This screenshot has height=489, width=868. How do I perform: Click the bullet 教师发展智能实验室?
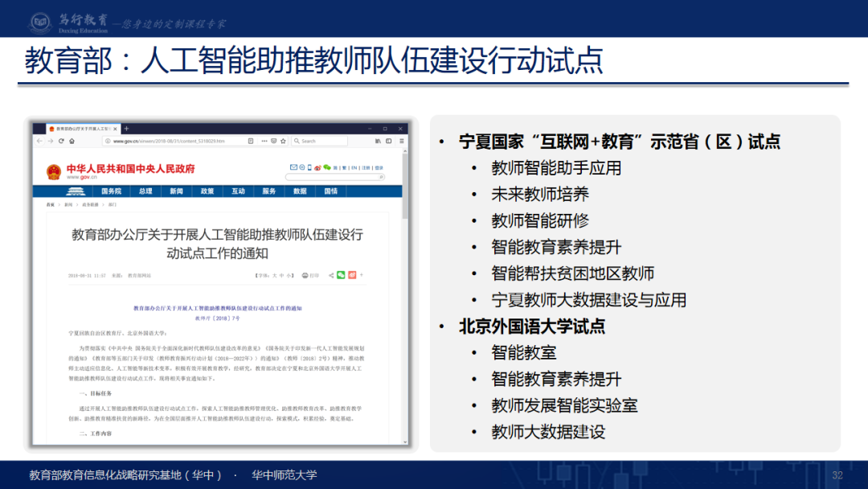tap(564, 405)
